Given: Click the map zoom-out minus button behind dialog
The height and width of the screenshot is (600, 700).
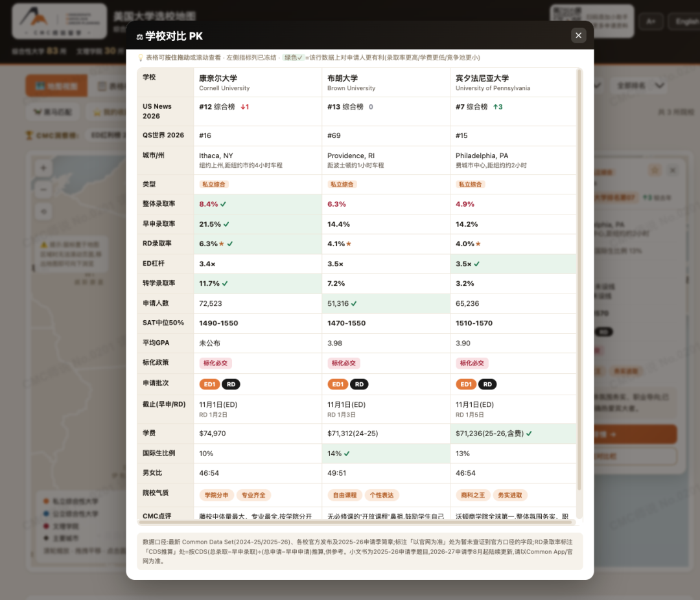Looking at the screenshot, I should click(43, 190).
